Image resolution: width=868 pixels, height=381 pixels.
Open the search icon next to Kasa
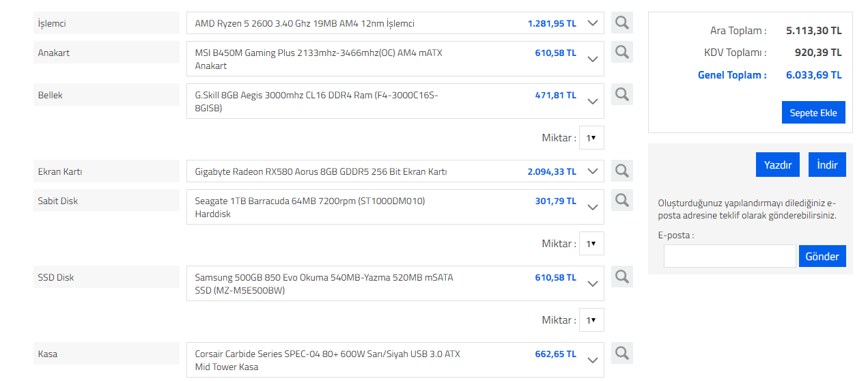621,353
